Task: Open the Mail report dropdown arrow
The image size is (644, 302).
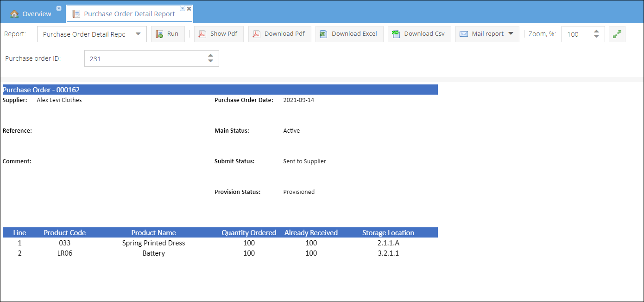Action: click(x=511, y=34)
